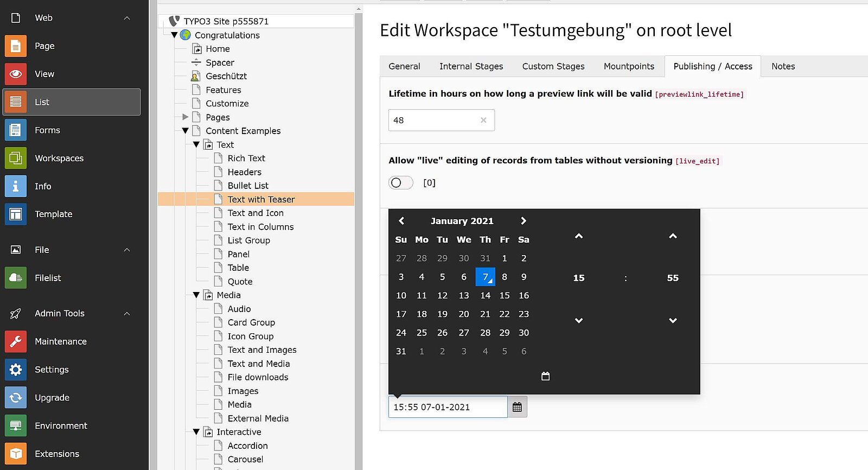Viewport: 868px width, 470px height.
Task: Go to next month in datepicker
Action: pos(523,221)
